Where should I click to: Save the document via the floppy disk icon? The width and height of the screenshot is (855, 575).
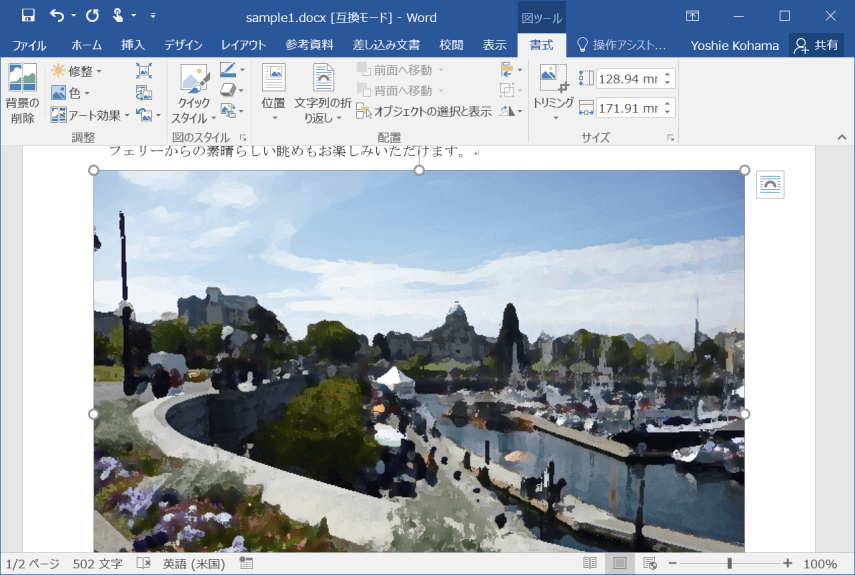pyautogui.click(x=28, y=16)
